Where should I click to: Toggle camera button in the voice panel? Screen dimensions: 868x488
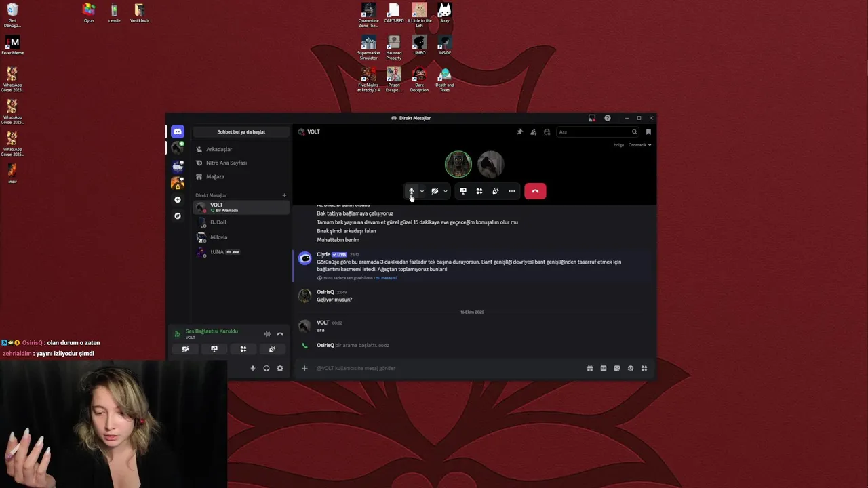(x=185, y=349)
